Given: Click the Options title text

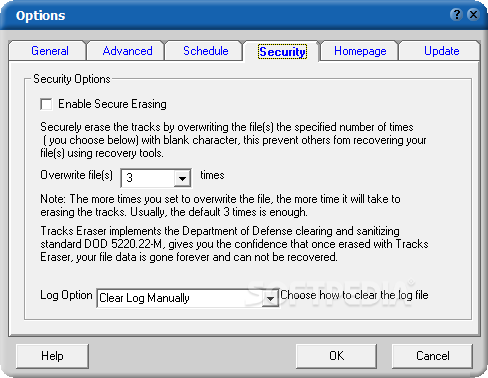Looking at the screenshot, I should click(x=40, y=15).
